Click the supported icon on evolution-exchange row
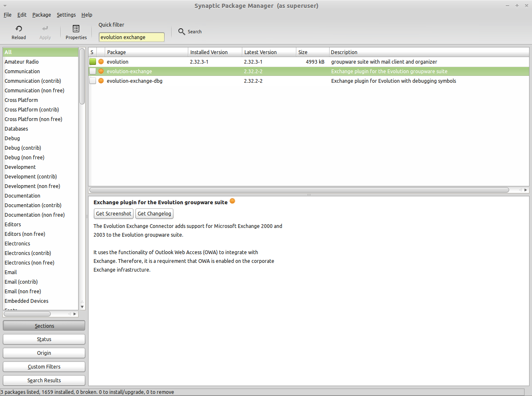 101,71
